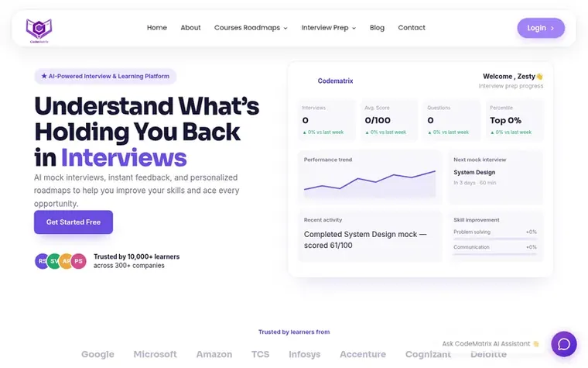Click the Problem solving progress bar
This screenshot has height=368, width=588.
495,239
